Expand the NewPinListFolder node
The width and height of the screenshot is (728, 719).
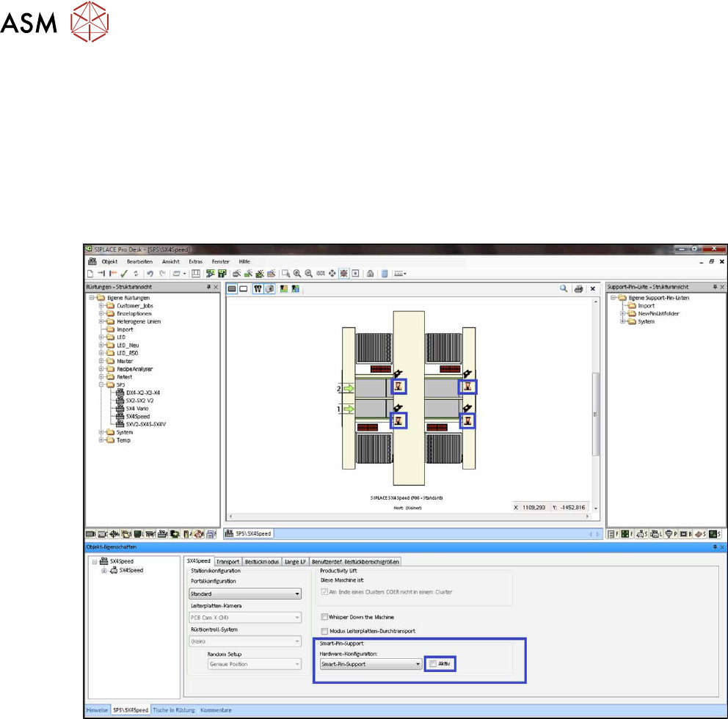tap(622, 313)
